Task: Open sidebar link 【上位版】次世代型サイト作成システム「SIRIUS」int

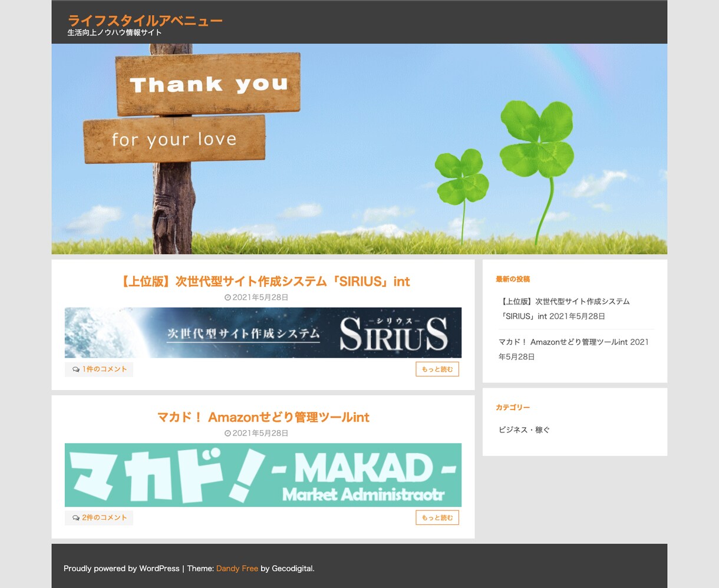Action: (x=564, y=309)
